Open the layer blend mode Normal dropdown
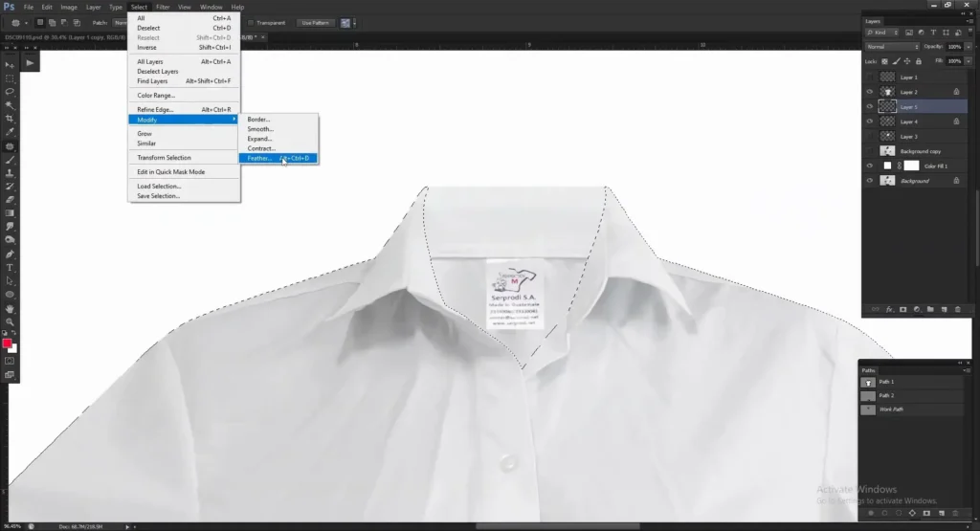This screenshot has width=980, height=531. (x=893, y=47)
